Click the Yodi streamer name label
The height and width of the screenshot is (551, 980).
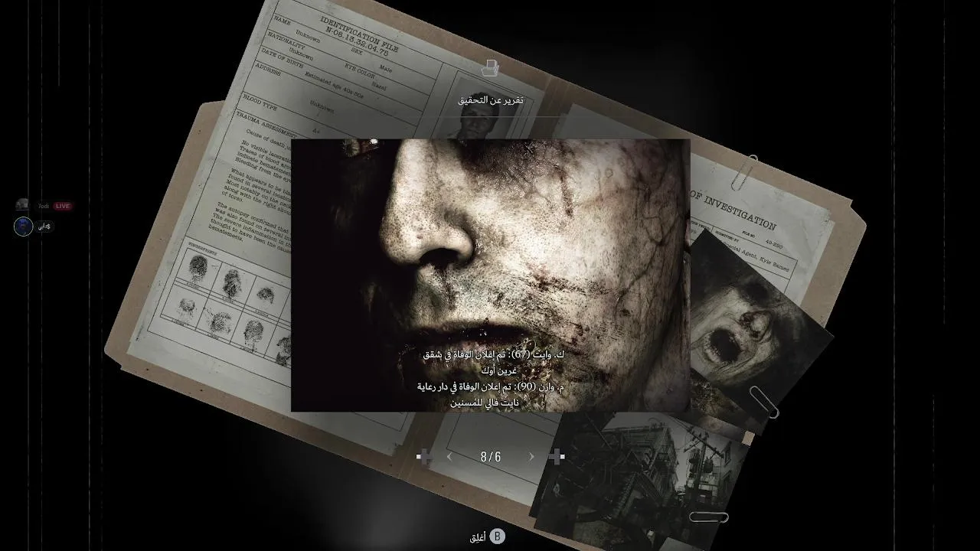click(44, 206)
